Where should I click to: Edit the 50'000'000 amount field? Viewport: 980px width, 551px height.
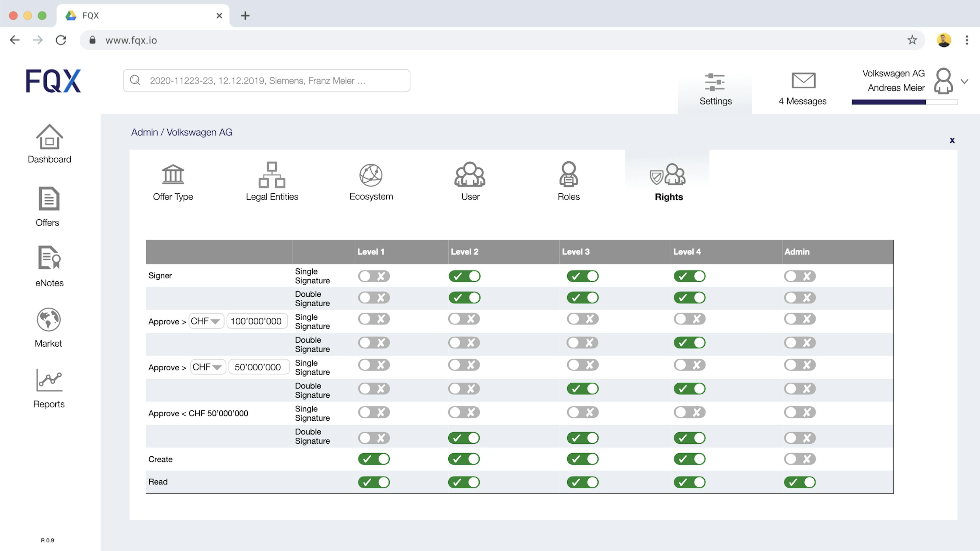point(259,367)
